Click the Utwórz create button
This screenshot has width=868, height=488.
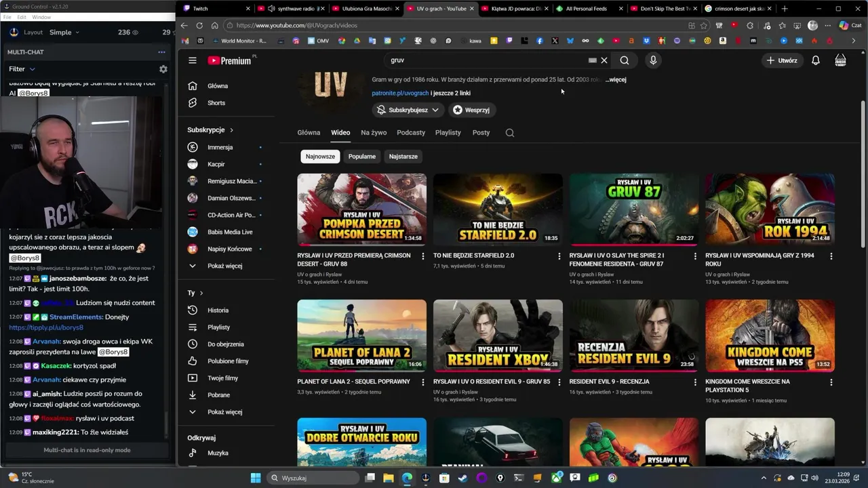(782, 60)
